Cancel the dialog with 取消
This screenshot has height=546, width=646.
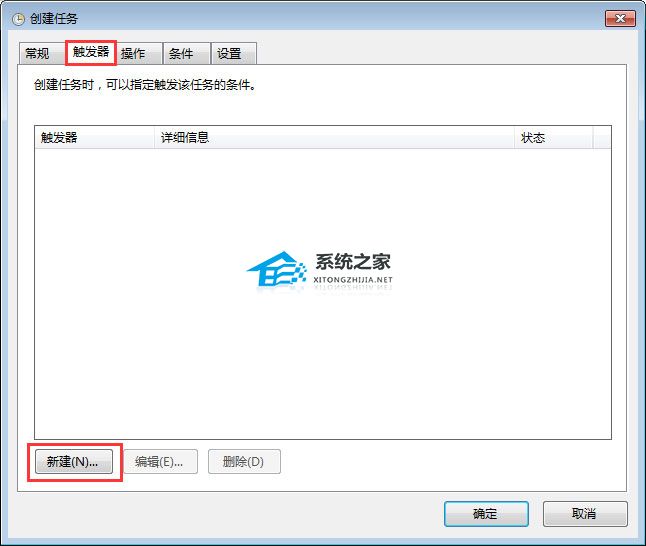[585, 514]
